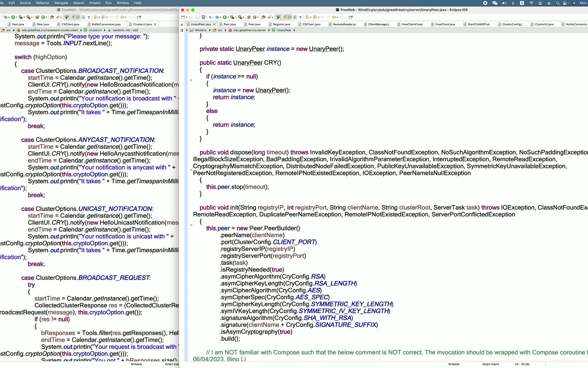Open the Refactor menu
The height and width of the screenshot is (368, 588).
[43, 3]
